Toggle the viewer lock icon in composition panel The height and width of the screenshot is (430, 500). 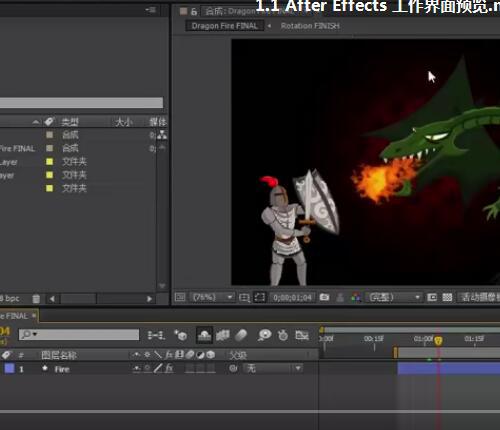click(194, 12)
